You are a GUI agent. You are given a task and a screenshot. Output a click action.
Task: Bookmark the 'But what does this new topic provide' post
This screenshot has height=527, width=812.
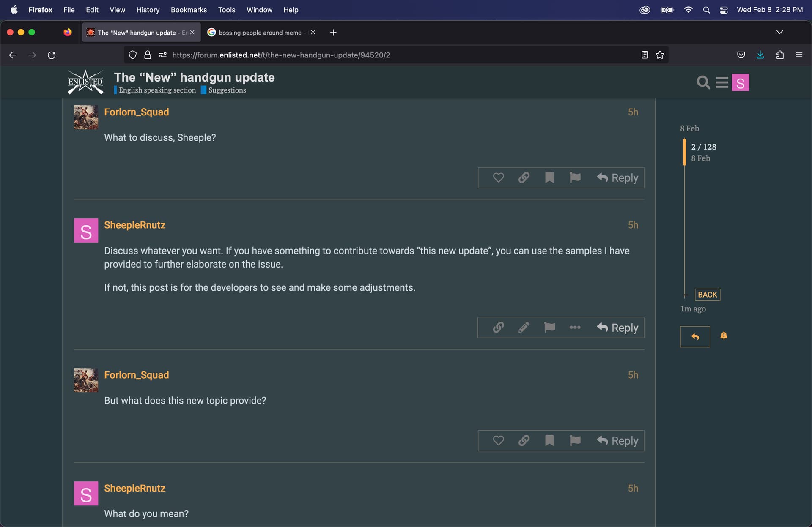coord(549,441)
